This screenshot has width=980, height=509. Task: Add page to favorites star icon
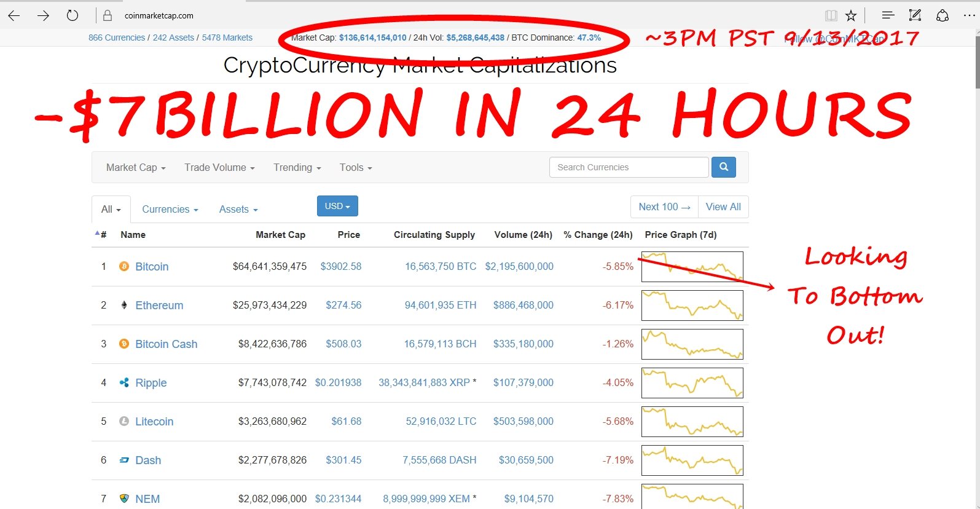851,16
